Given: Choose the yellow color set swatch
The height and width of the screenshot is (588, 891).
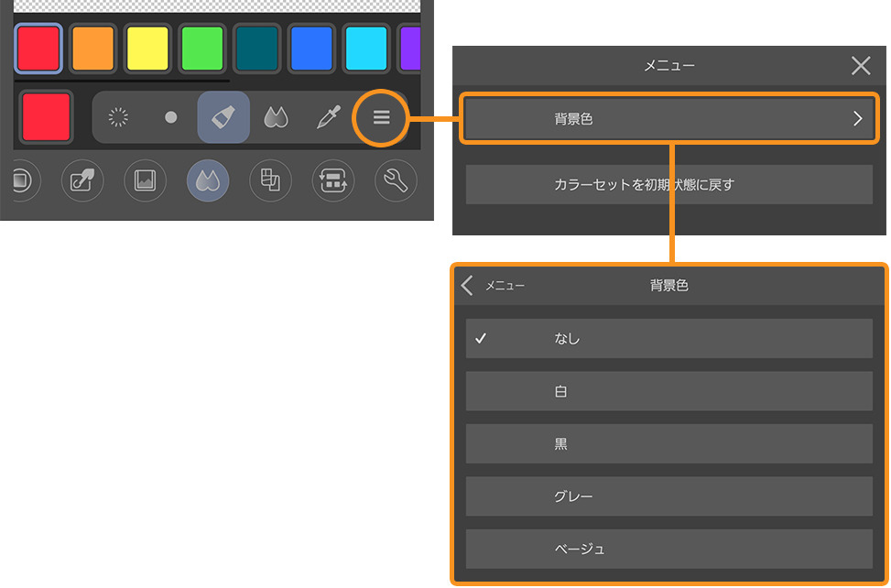Looking at the screenshot, I should pos(147,49).
